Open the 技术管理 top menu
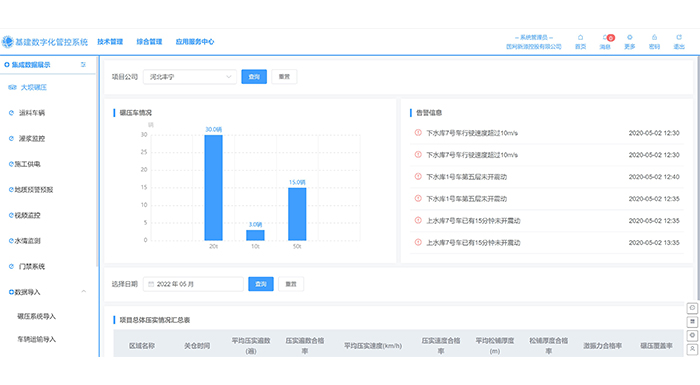The width and height of the screenshot is (700, 385). click(x=110, y=42)
